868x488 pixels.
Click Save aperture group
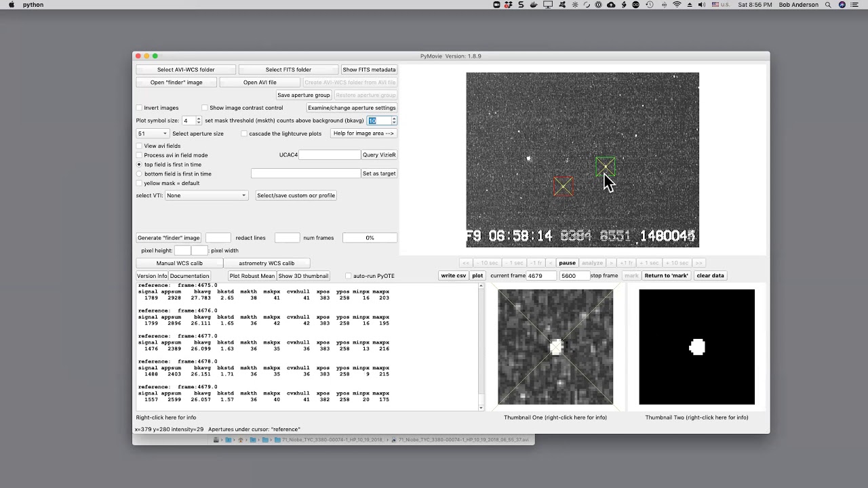pos(304,95)
